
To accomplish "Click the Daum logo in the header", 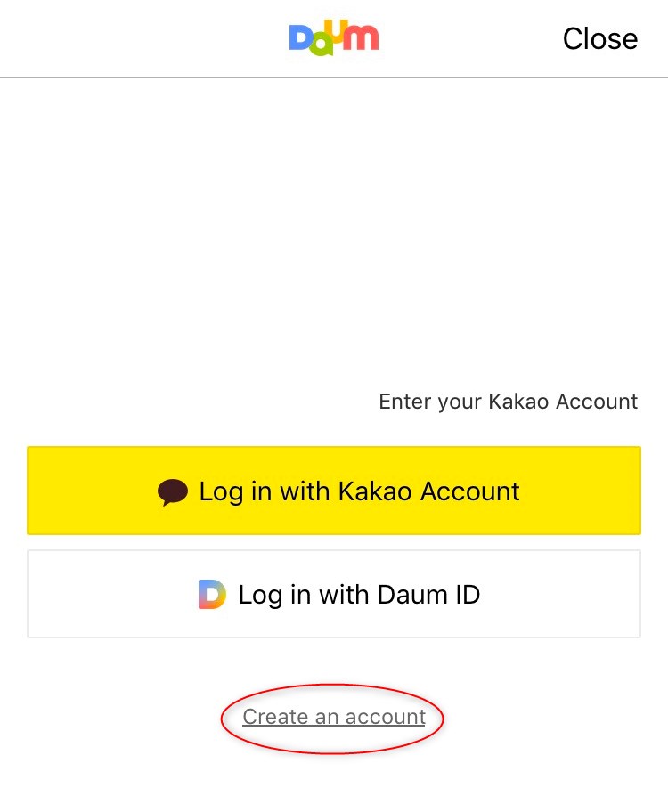I will coord(334,38).
